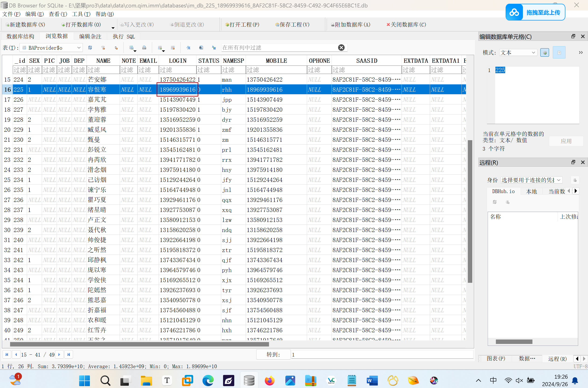Screen dimensions: 588x388
Task: Focus the 在所有列中过滤 global filter field
Action: tap(279, 48)
